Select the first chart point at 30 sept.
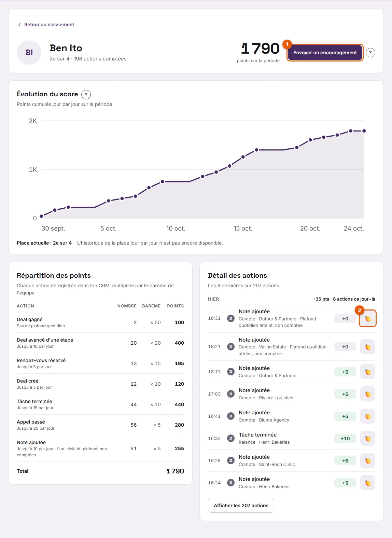Screen dimensions: 392x538 42,216
